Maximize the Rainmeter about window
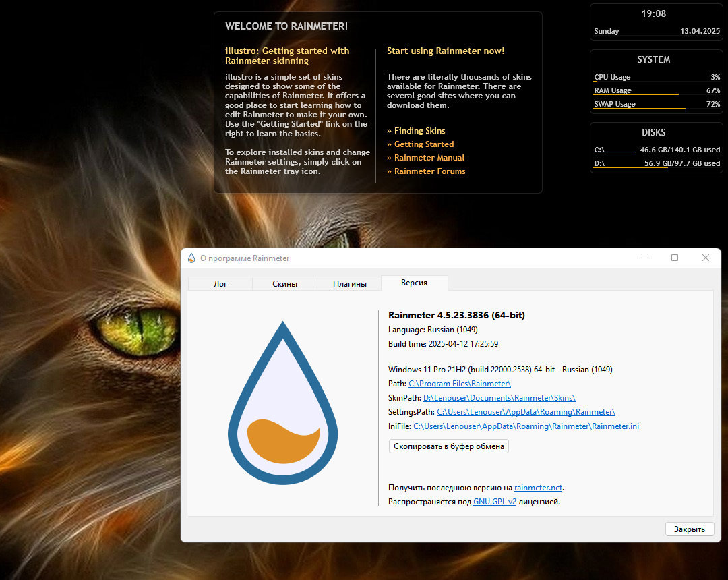This screenshot has width=728, height=580. click(x=674, y=258)
